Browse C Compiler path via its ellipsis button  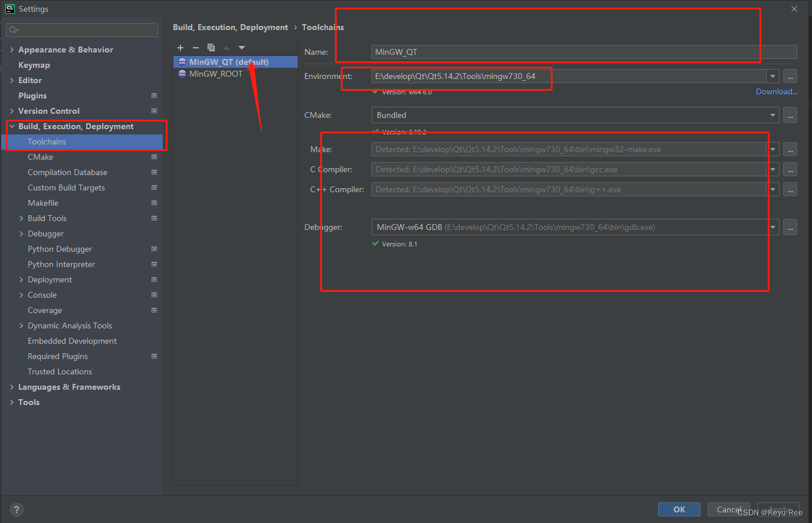pos(790,169)
